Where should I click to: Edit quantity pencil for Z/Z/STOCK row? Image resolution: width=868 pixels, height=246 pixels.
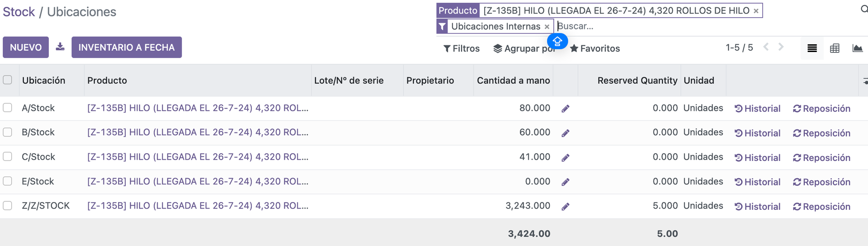point(565,207)
